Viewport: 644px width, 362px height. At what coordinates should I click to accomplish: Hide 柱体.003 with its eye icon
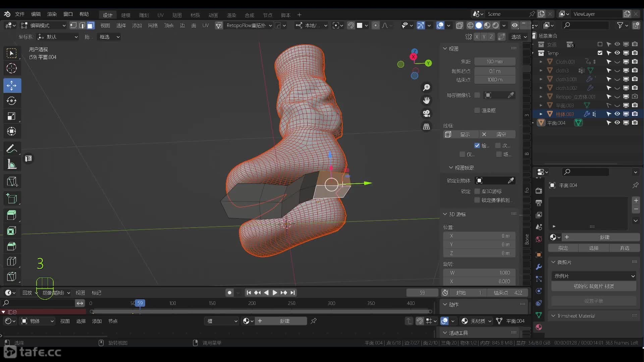(x=617, y=114)
